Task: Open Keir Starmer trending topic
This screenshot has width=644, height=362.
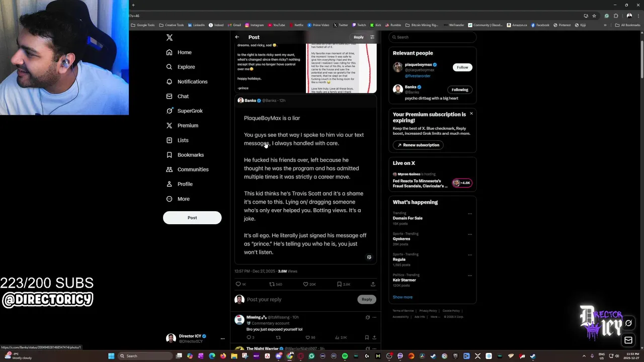Action: pos(405,280)
